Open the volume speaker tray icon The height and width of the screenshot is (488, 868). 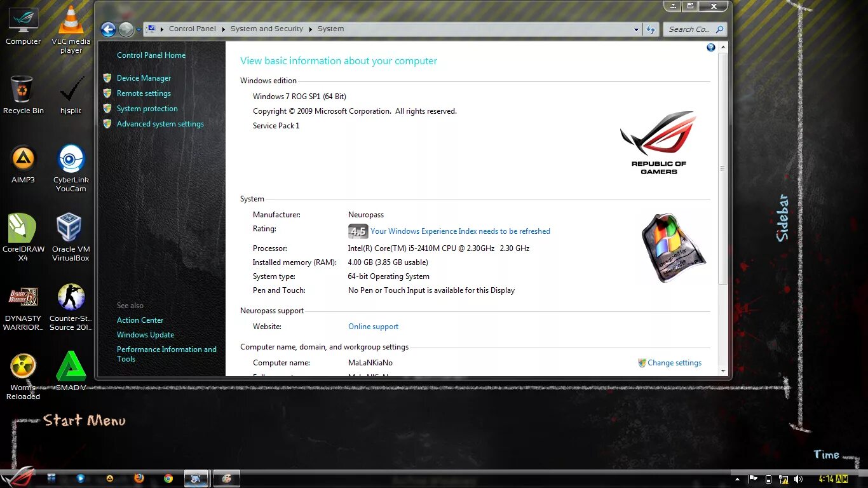click(x=798, y=479)
